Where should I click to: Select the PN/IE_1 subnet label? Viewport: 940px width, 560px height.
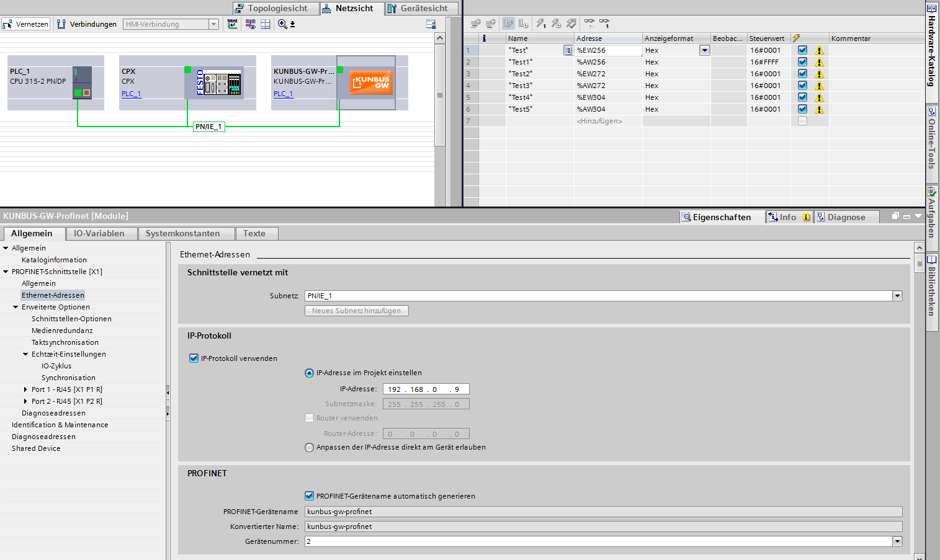pyautogui.click(x=208, y=127)
